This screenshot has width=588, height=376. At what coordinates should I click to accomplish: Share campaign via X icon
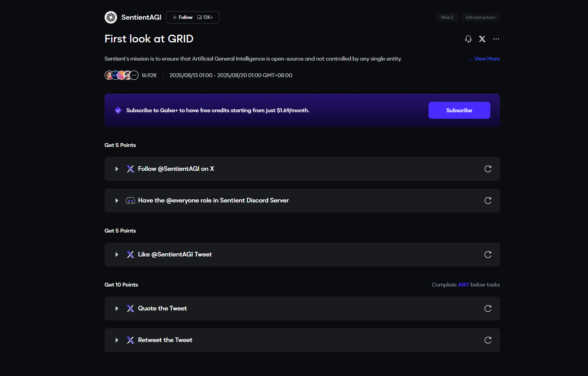click(482, 39)
